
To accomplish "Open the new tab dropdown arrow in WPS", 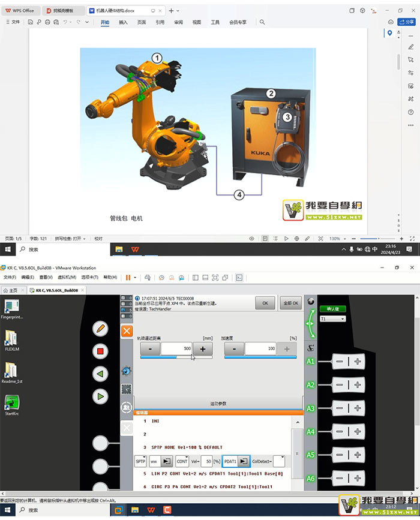I will (x=178, y=11).
